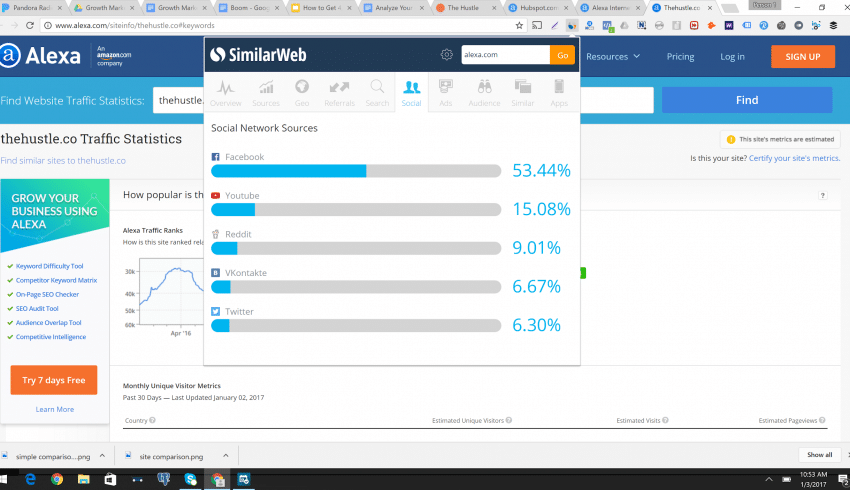Click the Twitter 6.30% value
The height and width of the screenshot is (490, 850).
[537, 325]
